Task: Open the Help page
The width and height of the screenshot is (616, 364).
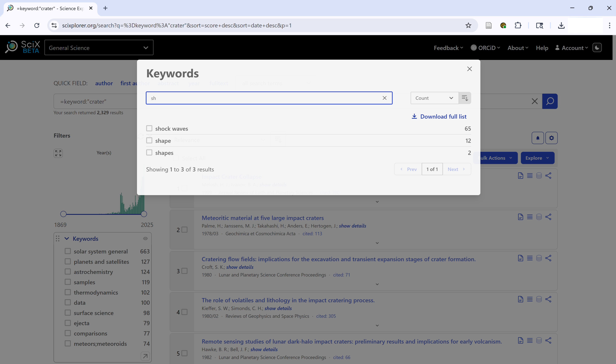Action: 542,48
